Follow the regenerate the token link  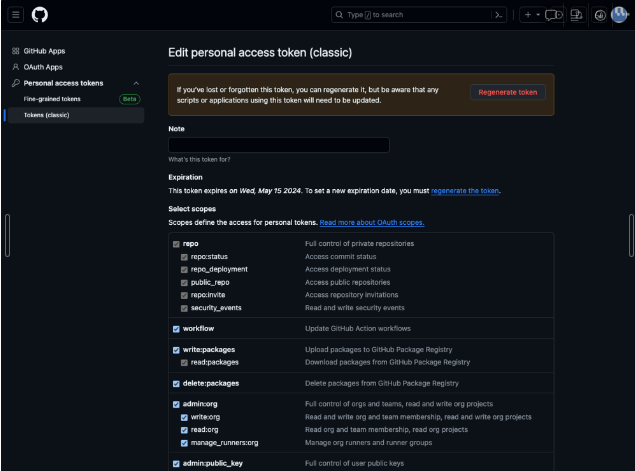point(465,191)
